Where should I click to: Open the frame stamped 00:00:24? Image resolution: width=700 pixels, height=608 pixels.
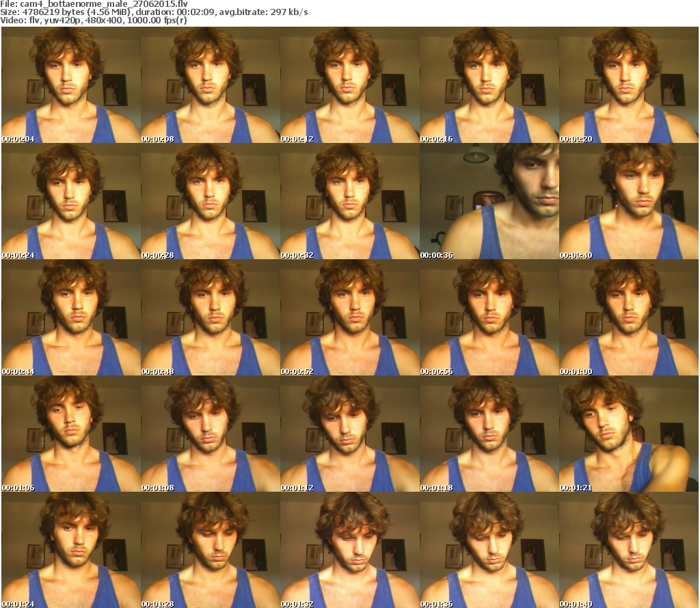[x=71, y=201]
